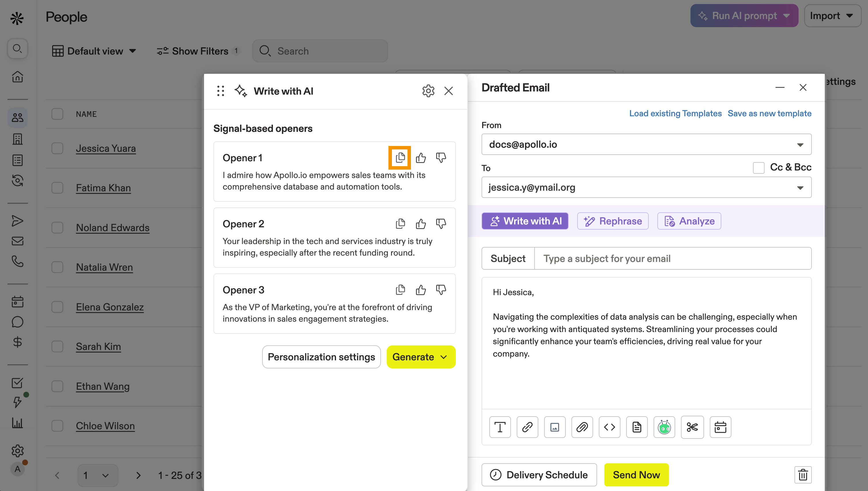Open Write with AI settings gear
Image resolution: width=868 pixels, height=491 pixels.
(428, 91)
